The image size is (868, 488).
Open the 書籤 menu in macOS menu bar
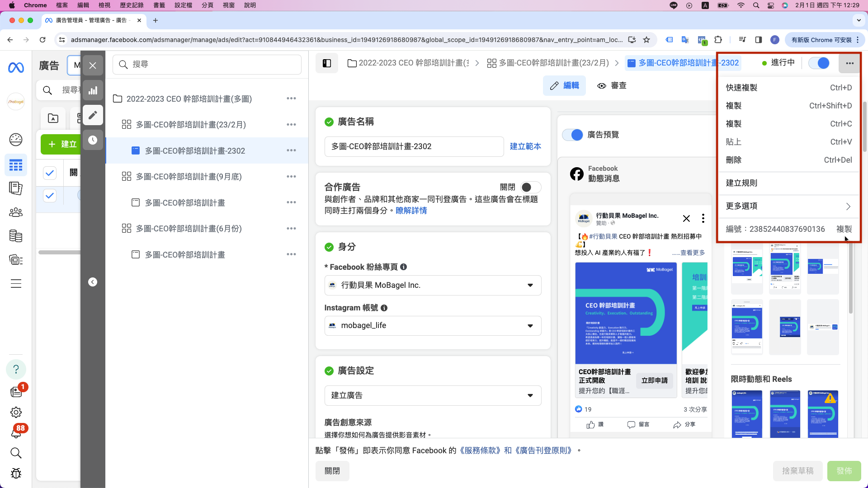[x=159, y=5]
